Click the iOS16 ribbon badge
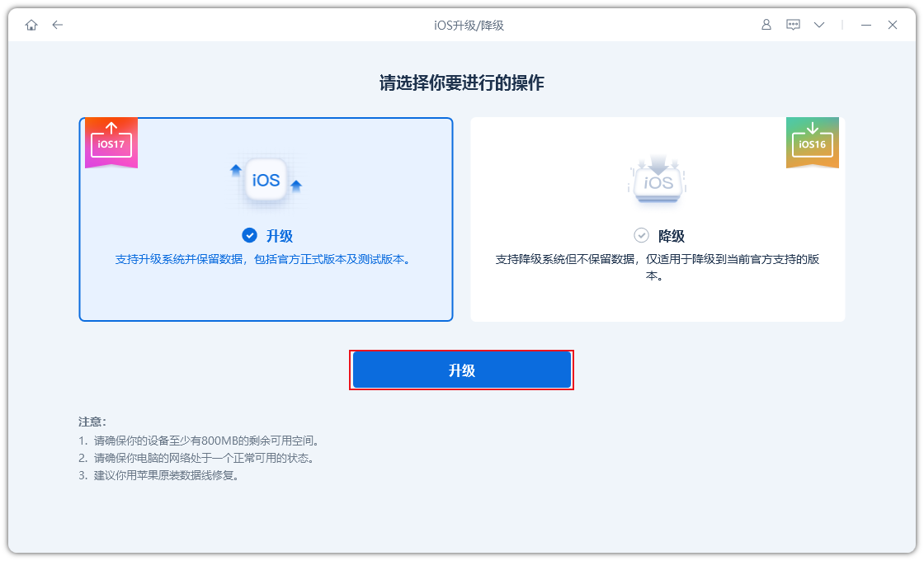The image size is (924, 561). tap(813, 142)
